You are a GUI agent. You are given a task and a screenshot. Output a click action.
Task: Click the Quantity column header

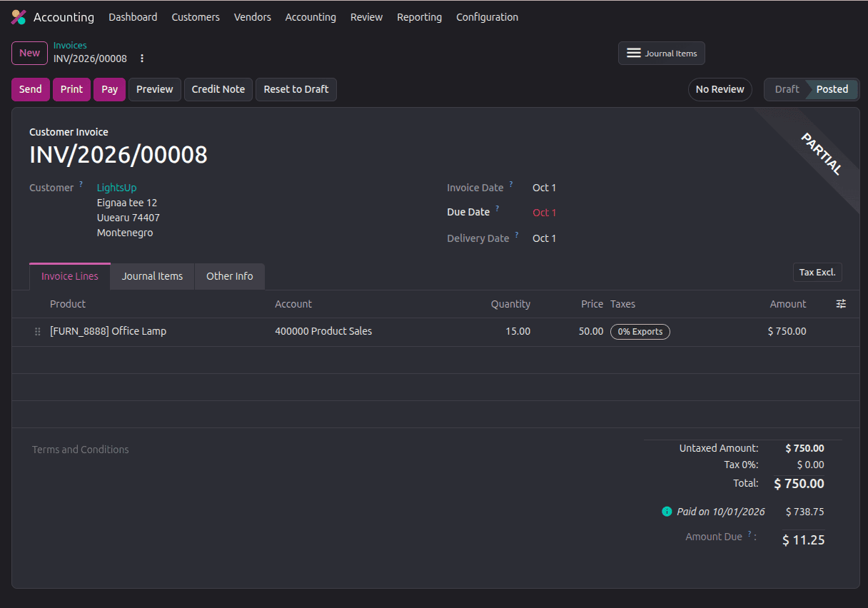(510, 304)
